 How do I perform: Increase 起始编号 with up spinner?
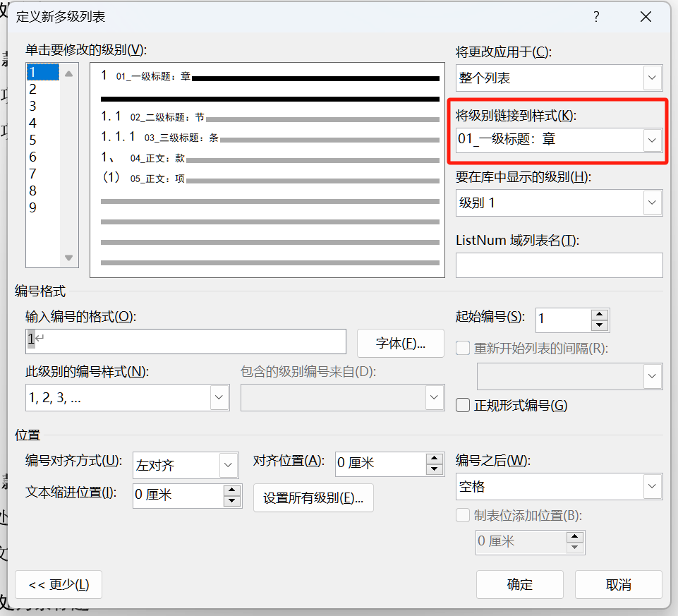click(600, 315)
